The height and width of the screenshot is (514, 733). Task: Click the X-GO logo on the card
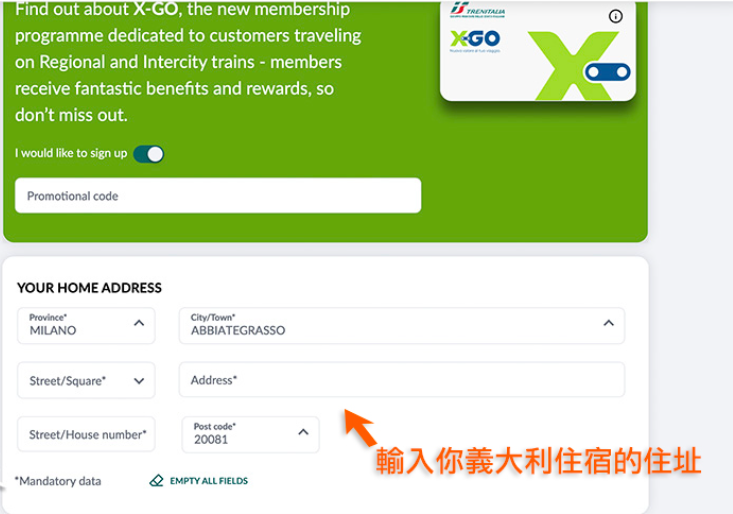tap(475, 39)
